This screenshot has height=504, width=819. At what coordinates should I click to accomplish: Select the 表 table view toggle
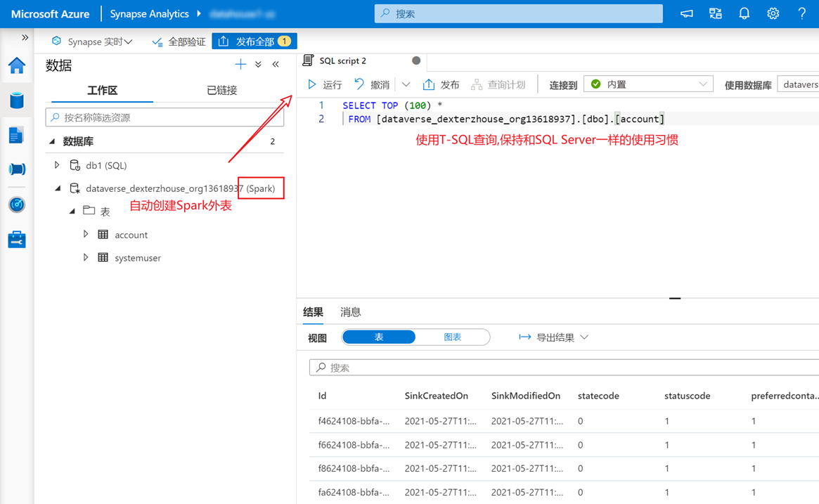[379, 337]
